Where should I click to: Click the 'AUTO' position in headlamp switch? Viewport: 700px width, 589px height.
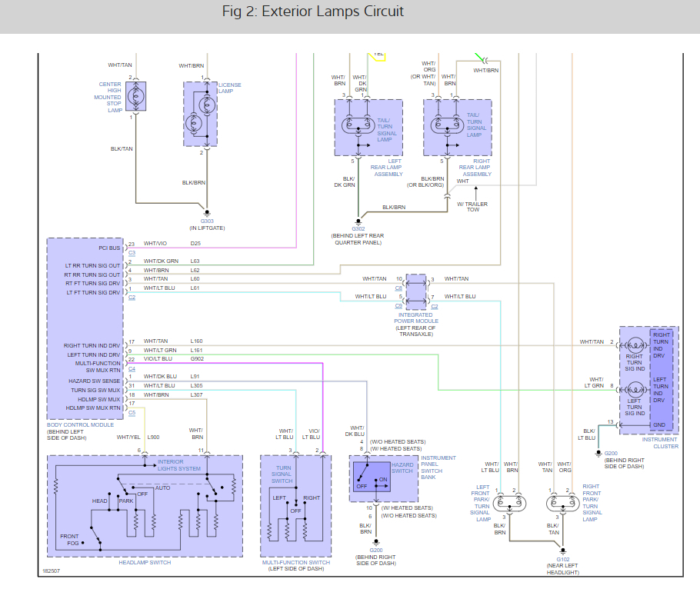(162, 488)
